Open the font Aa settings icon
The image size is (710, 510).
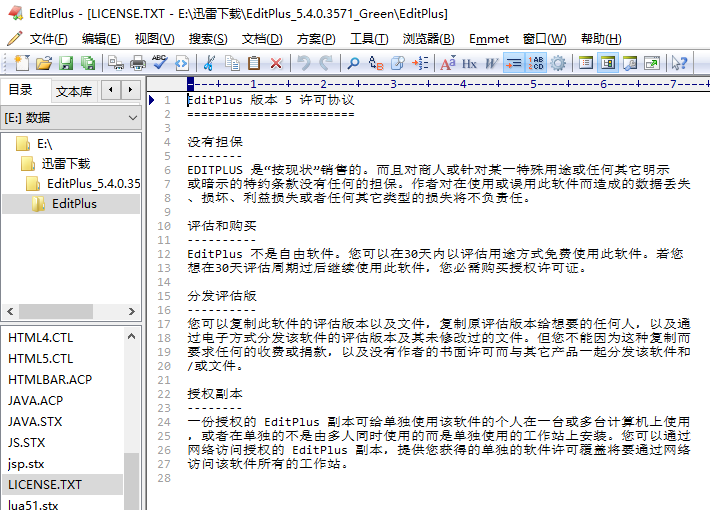pyautogui.click(x=447, y=63)
